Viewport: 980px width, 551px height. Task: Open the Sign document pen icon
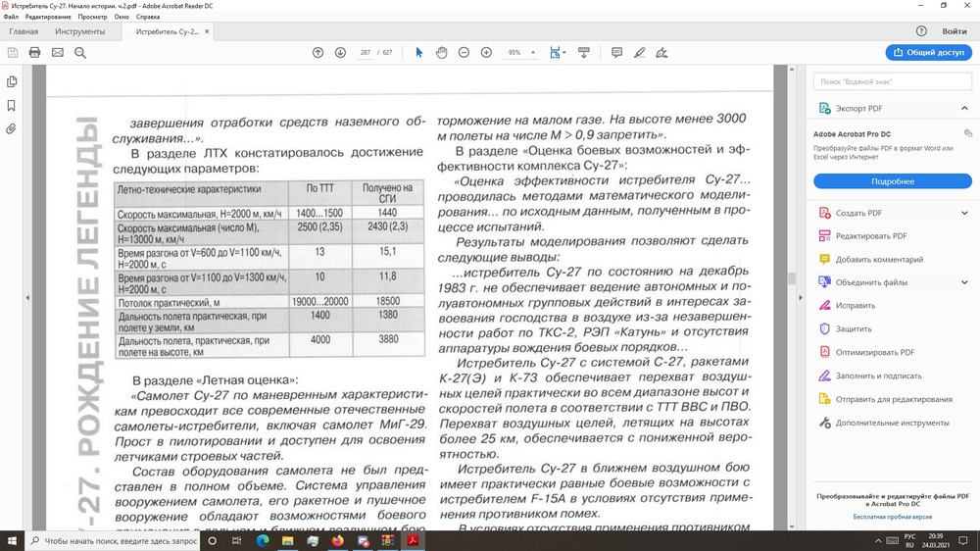pyautogui.click(x=661, y=53)
